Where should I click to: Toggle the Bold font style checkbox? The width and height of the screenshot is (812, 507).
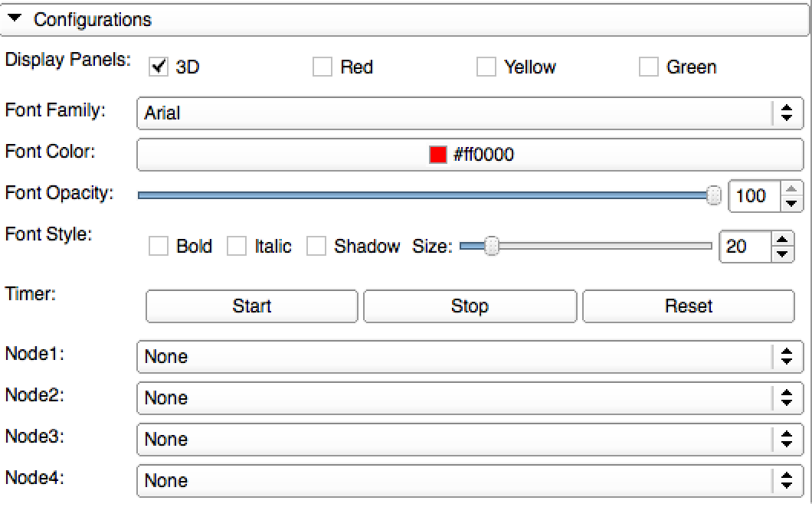coord(159,247)
